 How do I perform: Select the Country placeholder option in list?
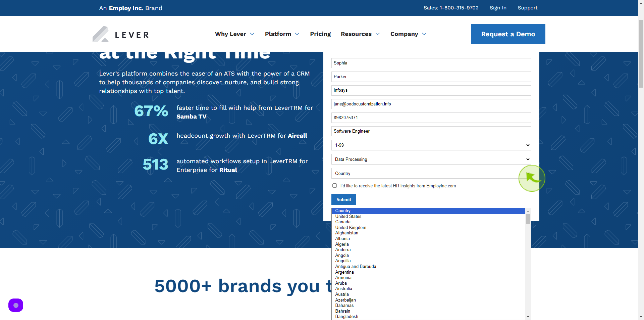coord(428,211)
